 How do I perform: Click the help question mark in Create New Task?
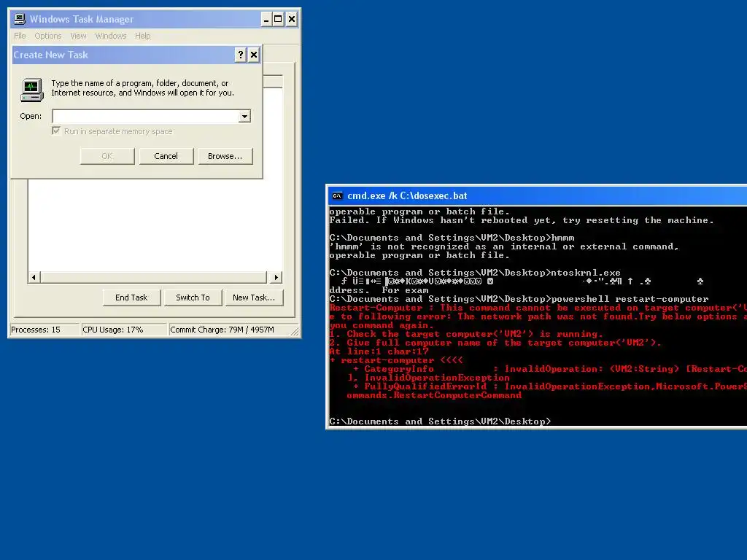[241, 55]
